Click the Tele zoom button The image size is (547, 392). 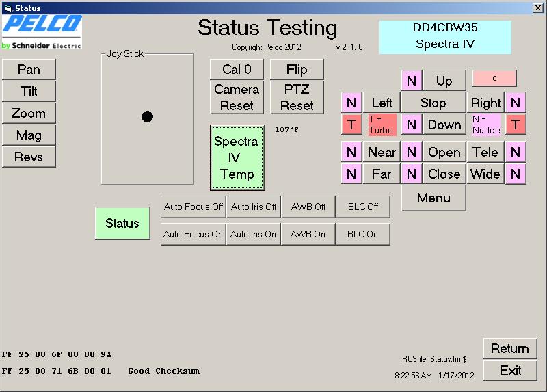(x=485, y=152)
